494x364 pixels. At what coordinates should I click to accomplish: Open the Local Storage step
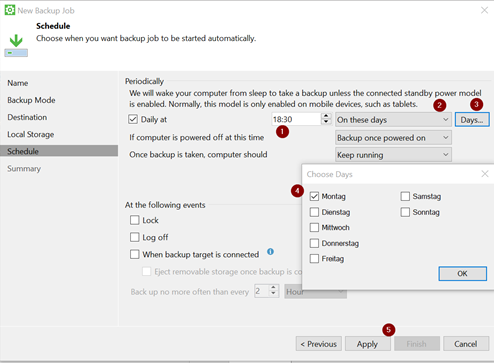tap(31, 134)
